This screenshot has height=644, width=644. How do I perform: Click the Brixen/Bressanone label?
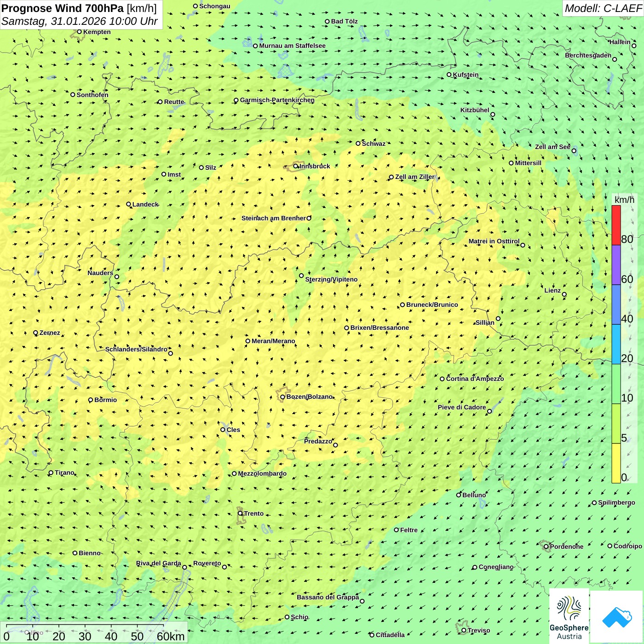tap(379, 328)
